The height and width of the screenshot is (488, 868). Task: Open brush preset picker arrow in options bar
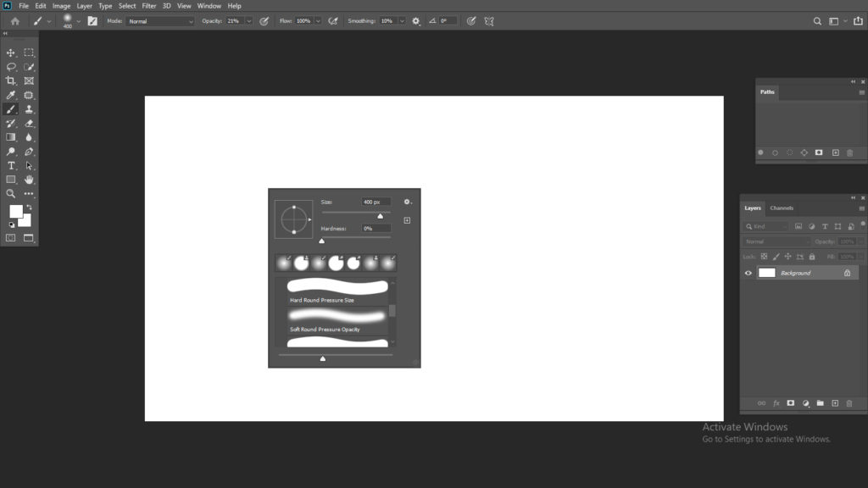point(79,21)
